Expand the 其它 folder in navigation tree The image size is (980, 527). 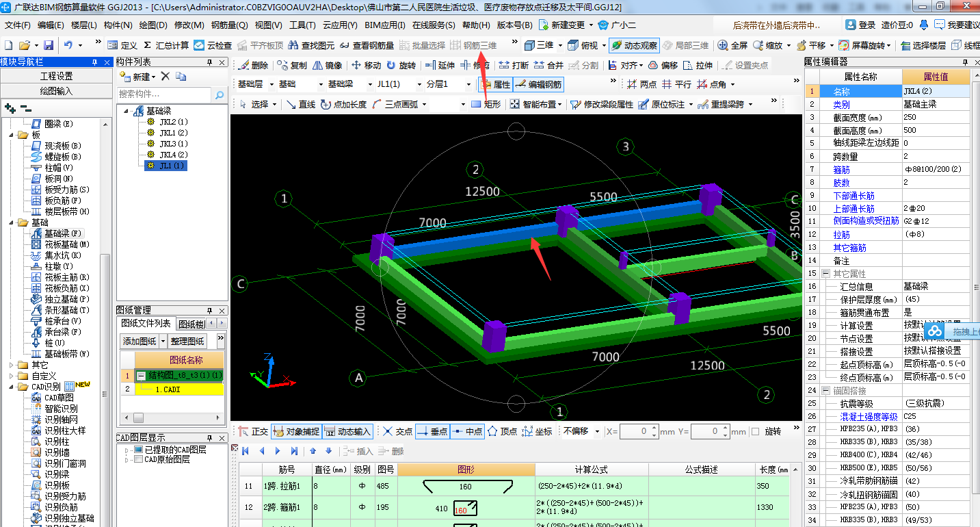11,365
